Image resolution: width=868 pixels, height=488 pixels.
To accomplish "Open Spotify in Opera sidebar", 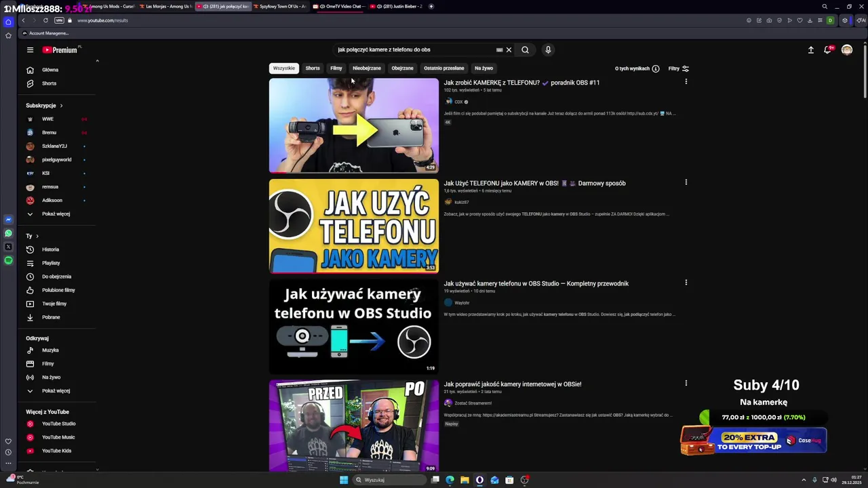I will click(8, 260).
